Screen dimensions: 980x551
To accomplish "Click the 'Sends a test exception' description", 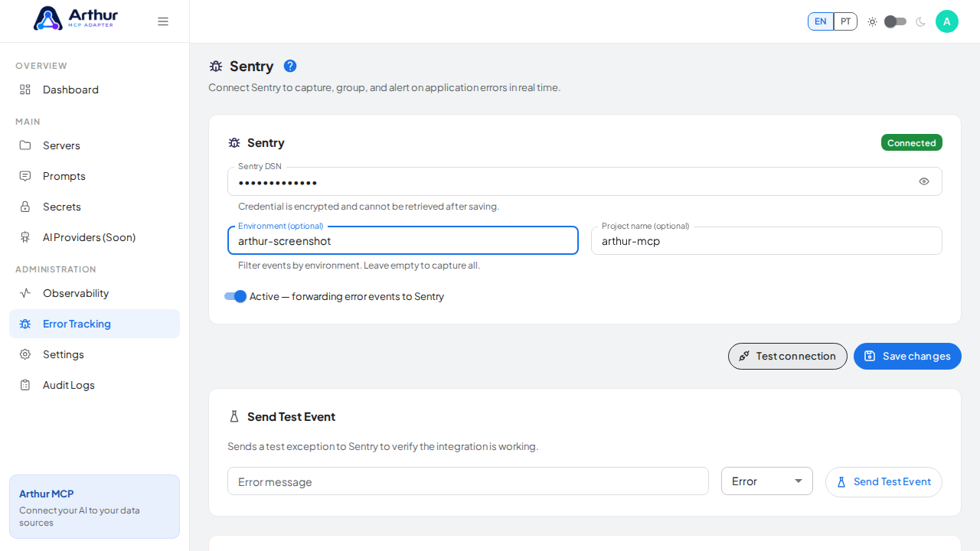I will coord(383,446).
